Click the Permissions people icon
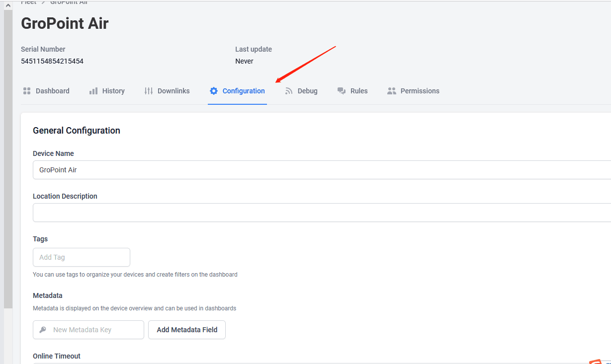 (x=392, y=91)
